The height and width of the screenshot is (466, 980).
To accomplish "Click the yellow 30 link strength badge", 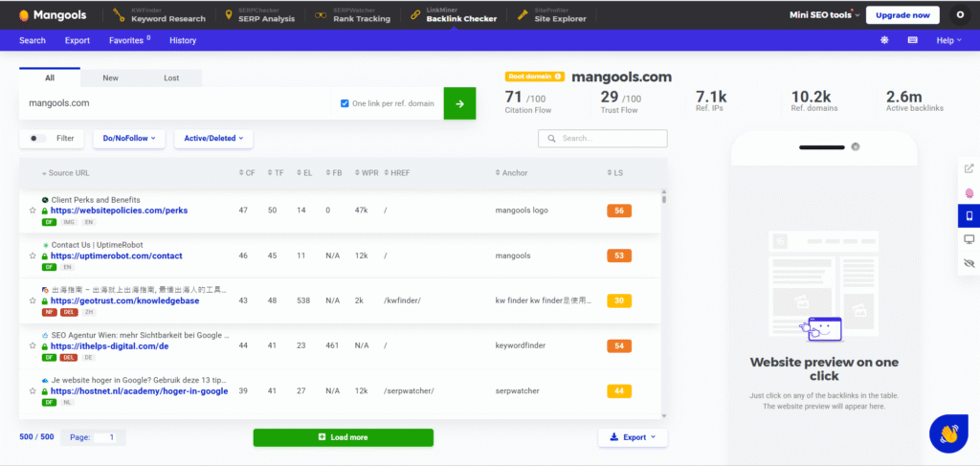I will click(x=619, y=300).
